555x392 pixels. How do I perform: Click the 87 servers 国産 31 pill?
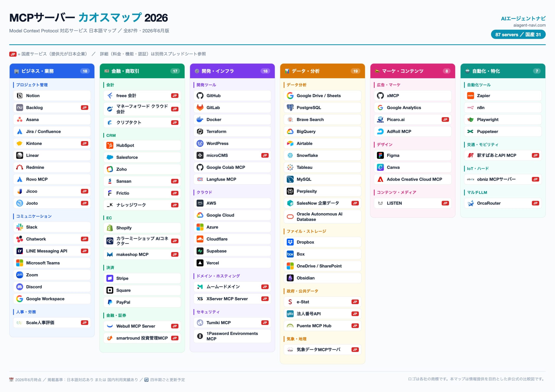point(518,34)
